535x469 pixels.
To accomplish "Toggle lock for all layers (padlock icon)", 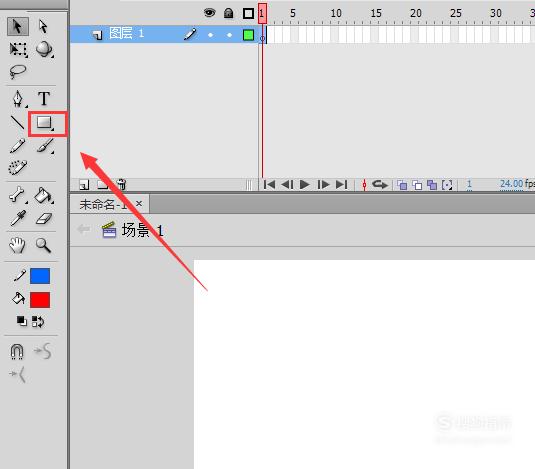I will pos(229,13).
